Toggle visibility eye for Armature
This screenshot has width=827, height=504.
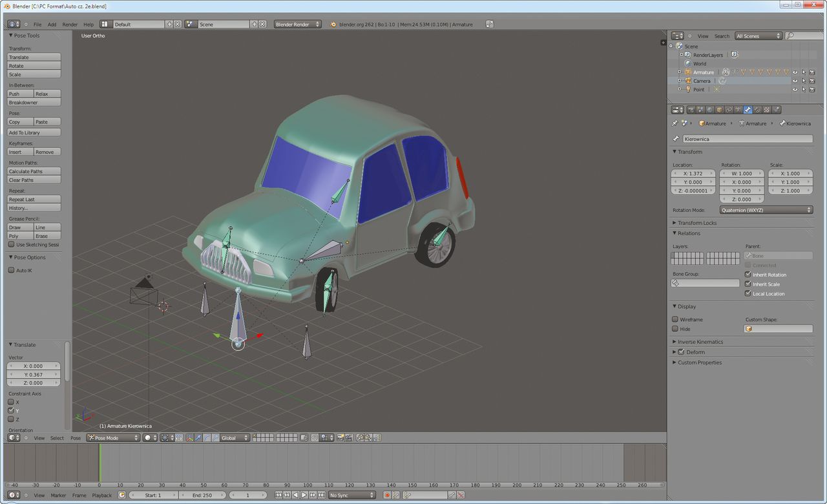coord(795,72)
